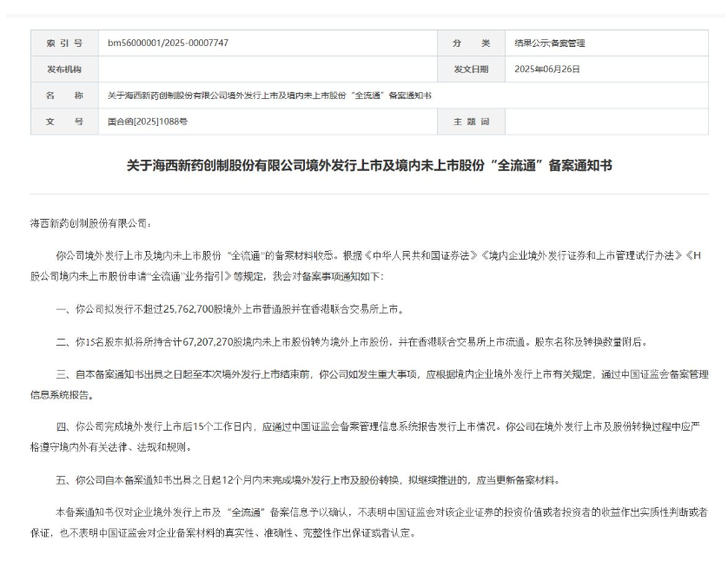Click the 名称 label cell
This screenshot has height=561, width=728.
pos(64,96)
